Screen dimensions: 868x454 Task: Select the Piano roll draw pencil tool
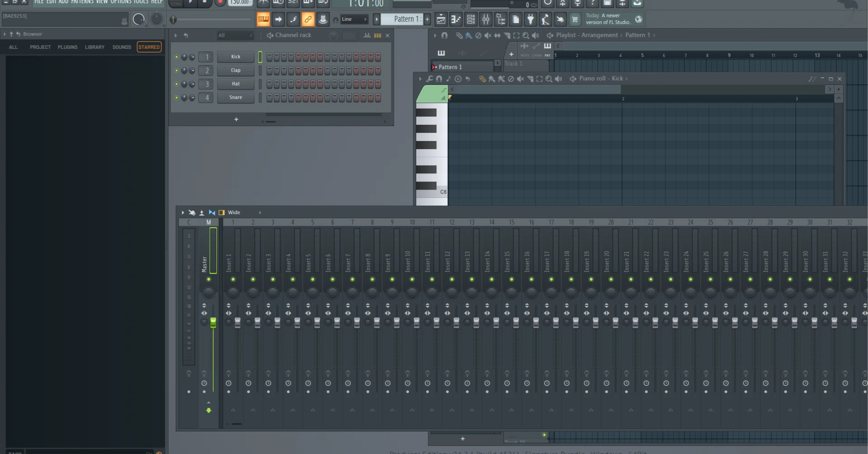click(x=482, y=79)
